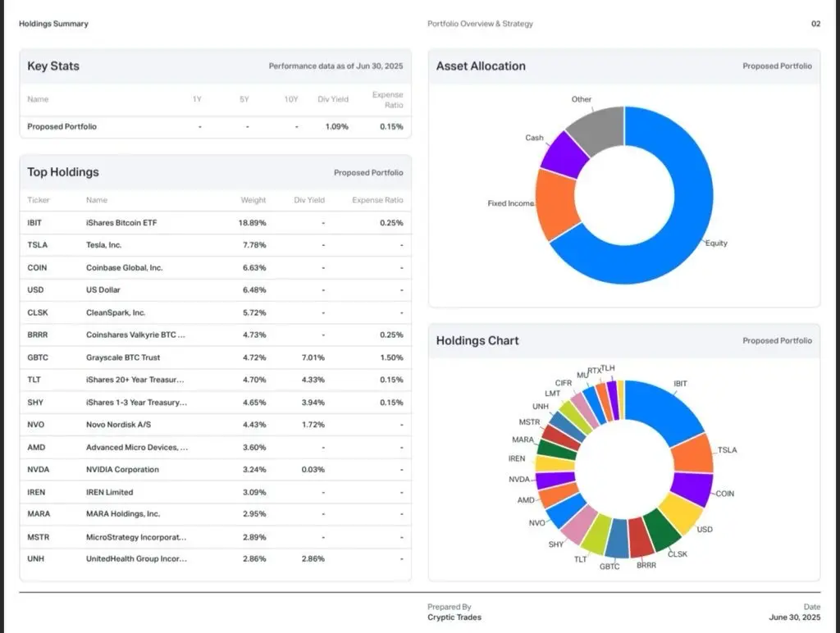The width and height of the screenshot is (840, 633).
Task: Click the CLSK ticker cell
Action: point(38,312)
